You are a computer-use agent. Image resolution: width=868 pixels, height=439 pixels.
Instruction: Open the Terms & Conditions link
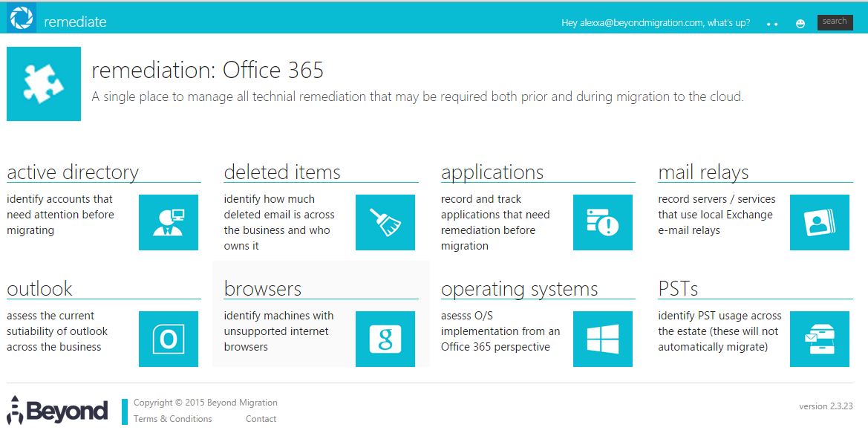(x=173, y=419)
